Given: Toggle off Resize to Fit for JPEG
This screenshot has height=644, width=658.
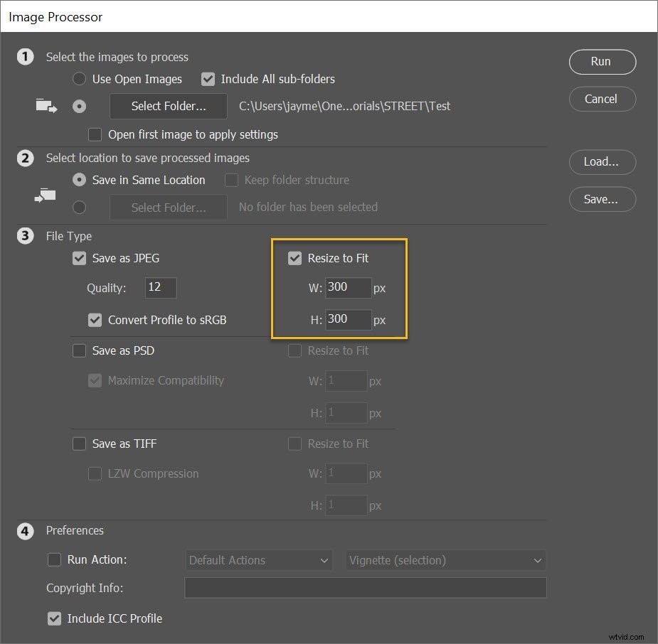Looking at the screenshot, I should (x=294, y=258).
